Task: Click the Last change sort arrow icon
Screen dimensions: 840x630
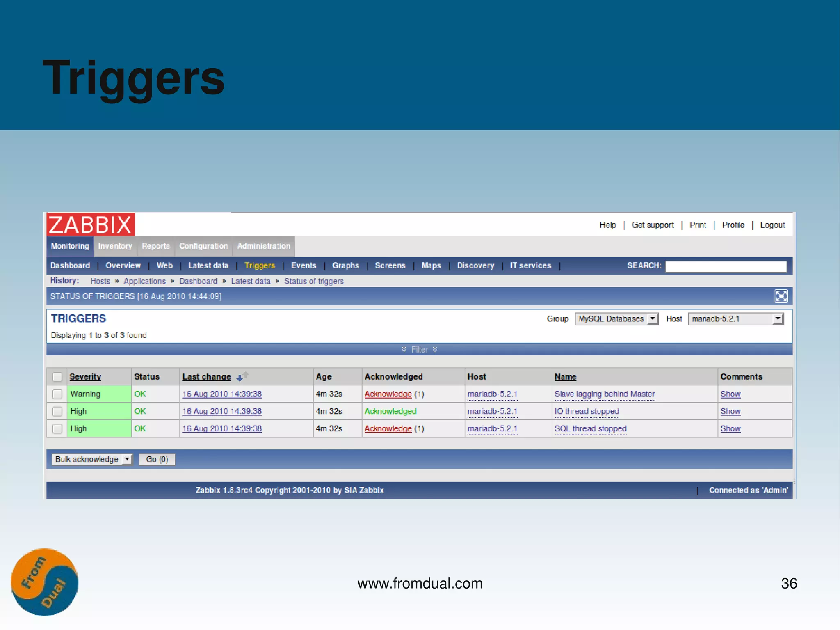Action: [x=242, y=376]
